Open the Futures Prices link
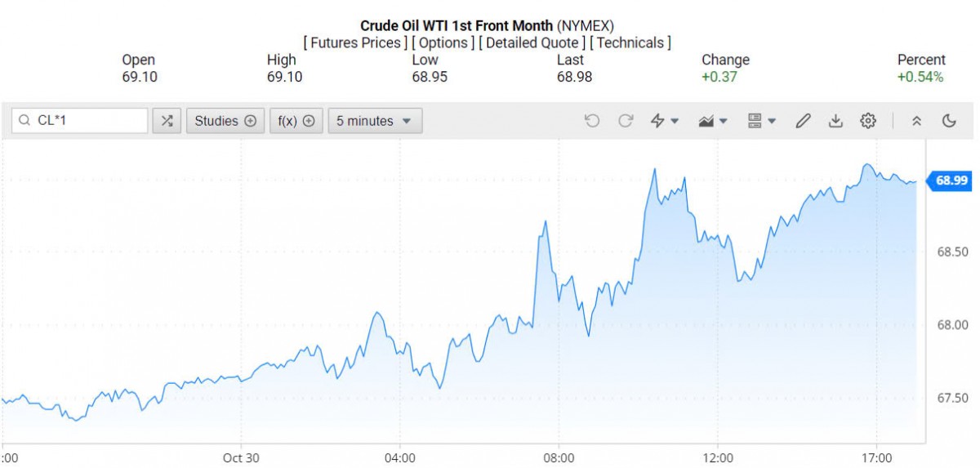The image size is (980, 468). [354, 42]
